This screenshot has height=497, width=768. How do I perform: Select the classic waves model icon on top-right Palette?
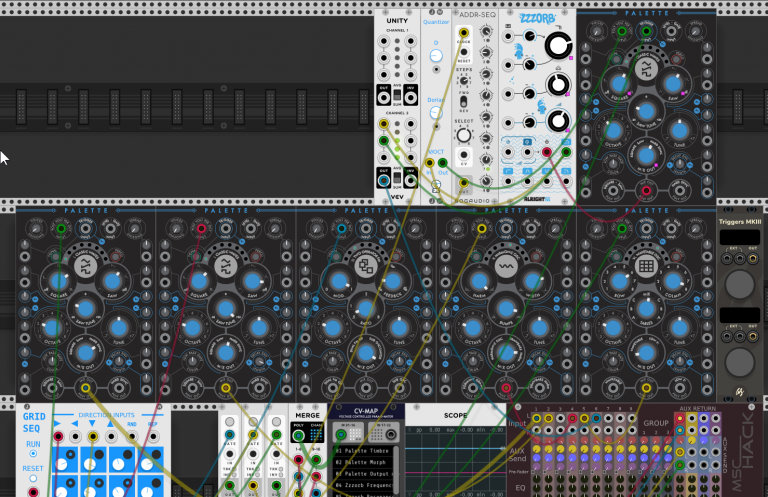pos(646,69)
